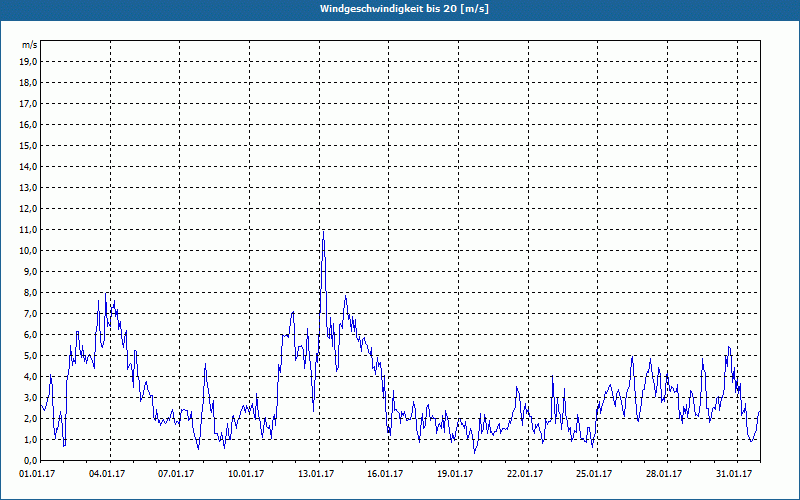Select the 13,0 y-axis label
Screen dimensions: 800x500
(28, 187)
